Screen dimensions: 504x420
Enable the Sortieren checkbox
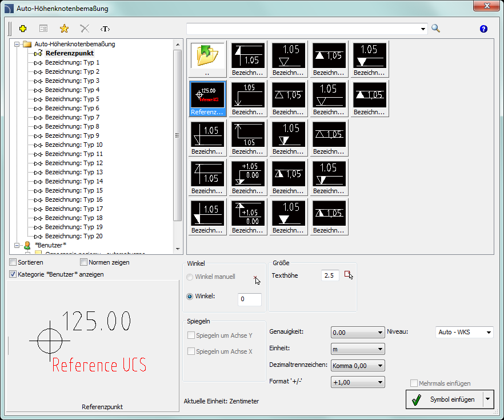click(13, 262)
